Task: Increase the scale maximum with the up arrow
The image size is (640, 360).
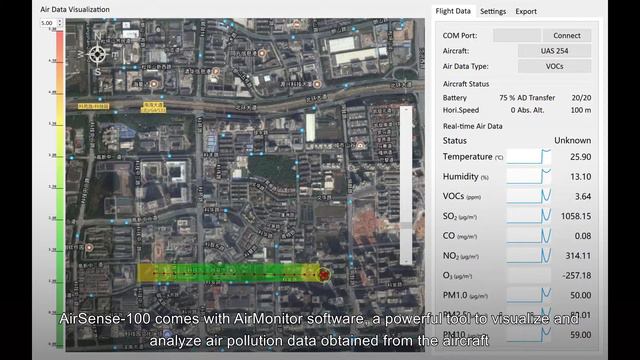Action: (x=60, y=21)
